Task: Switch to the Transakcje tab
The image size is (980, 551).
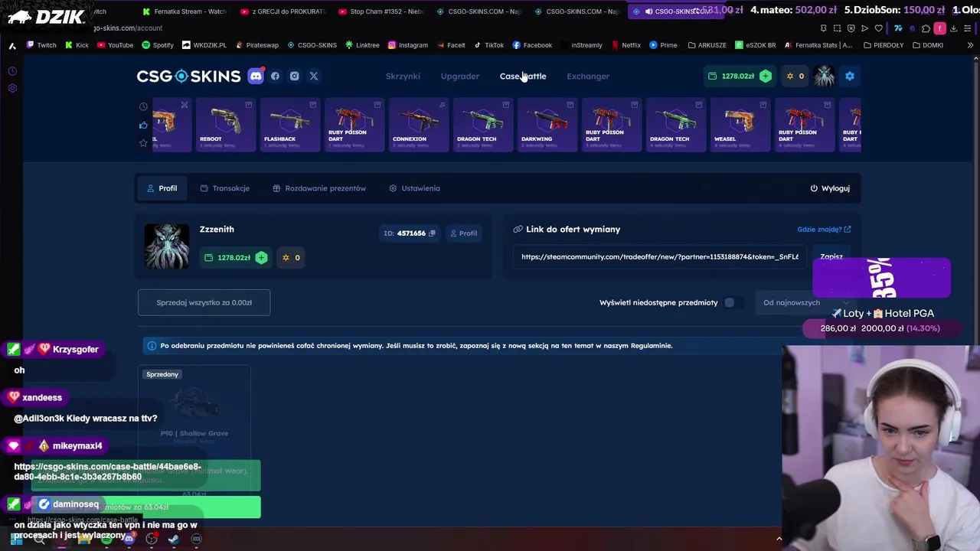Action: 225,188
